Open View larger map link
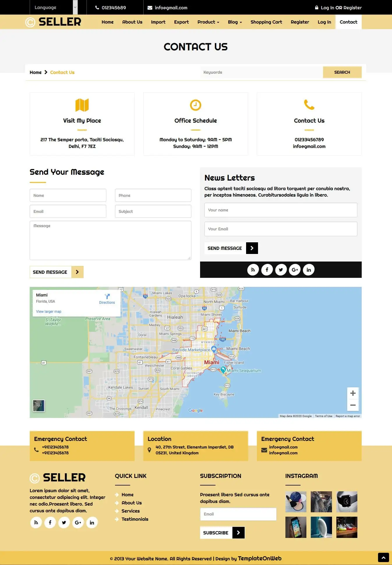Screen dimensions: 392x565 49,312
